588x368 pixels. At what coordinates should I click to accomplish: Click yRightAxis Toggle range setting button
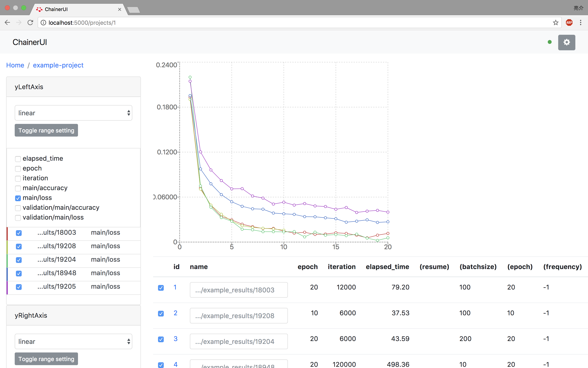click(x=46, y=359)
